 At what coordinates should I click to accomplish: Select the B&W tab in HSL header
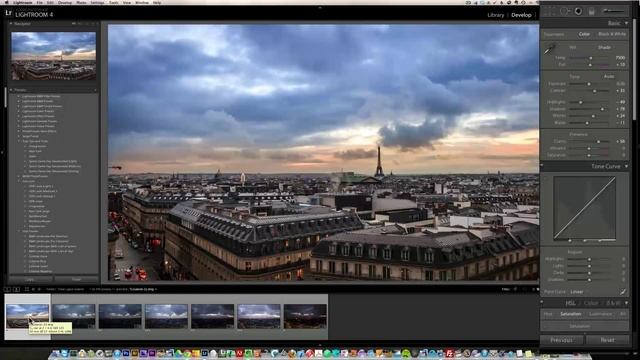(613, 303)
